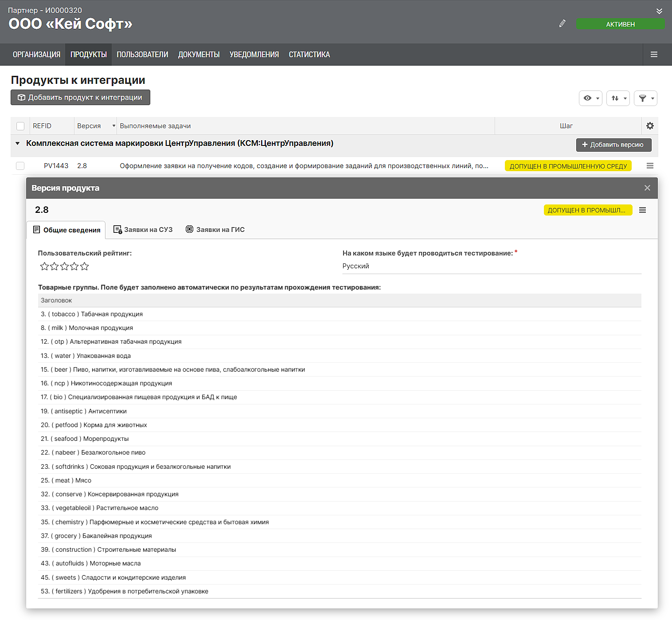
Task: Click the table settings gear icon
Action: [x=650, y=126]
